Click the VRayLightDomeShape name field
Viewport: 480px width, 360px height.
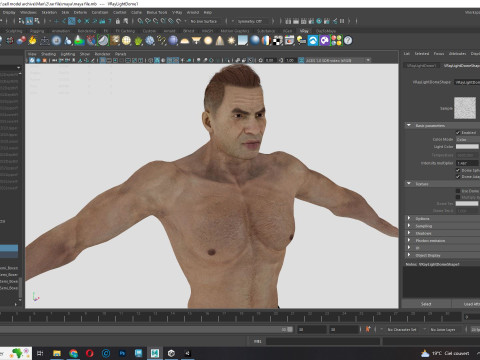467,82
